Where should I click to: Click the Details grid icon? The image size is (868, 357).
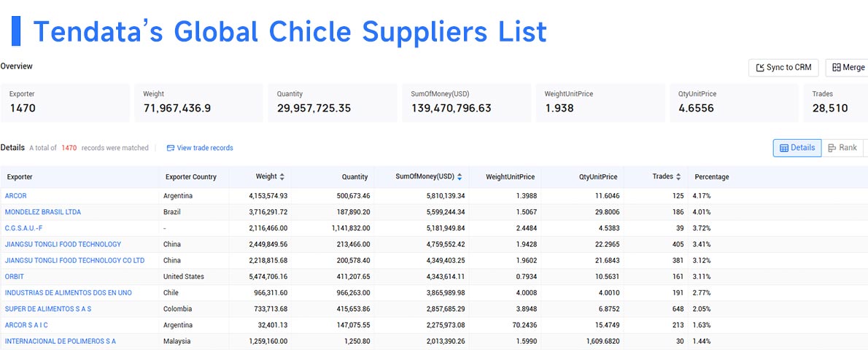click(x=784, y=148)
